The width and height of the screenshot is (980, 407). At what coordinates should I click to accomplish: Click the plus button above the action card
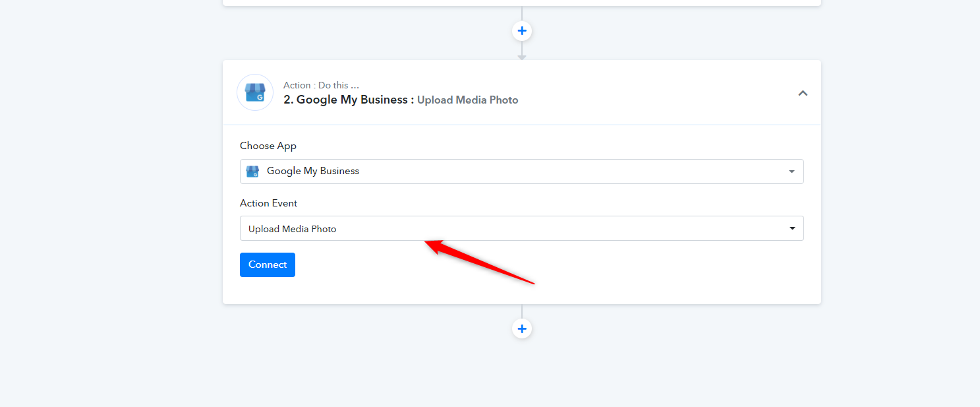click(x=522, y=31)
